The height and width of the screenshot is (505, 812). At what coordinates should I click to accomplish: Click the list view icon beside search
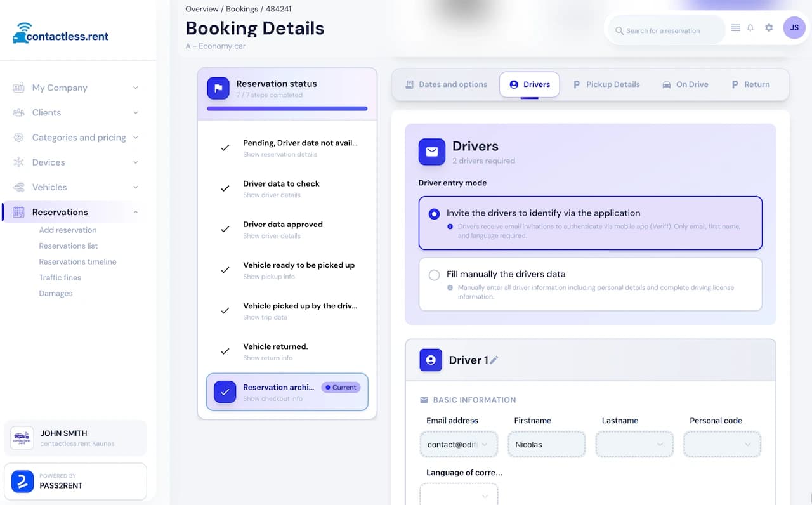click(x=735, y=28)
